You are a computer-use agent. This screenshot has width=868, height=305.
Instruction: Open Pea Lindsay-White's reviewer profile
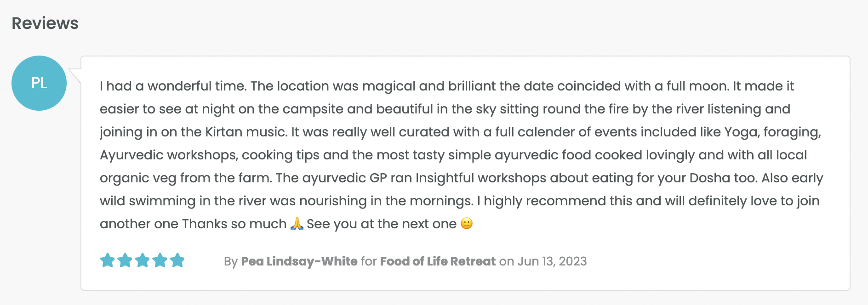pos(299,261)
